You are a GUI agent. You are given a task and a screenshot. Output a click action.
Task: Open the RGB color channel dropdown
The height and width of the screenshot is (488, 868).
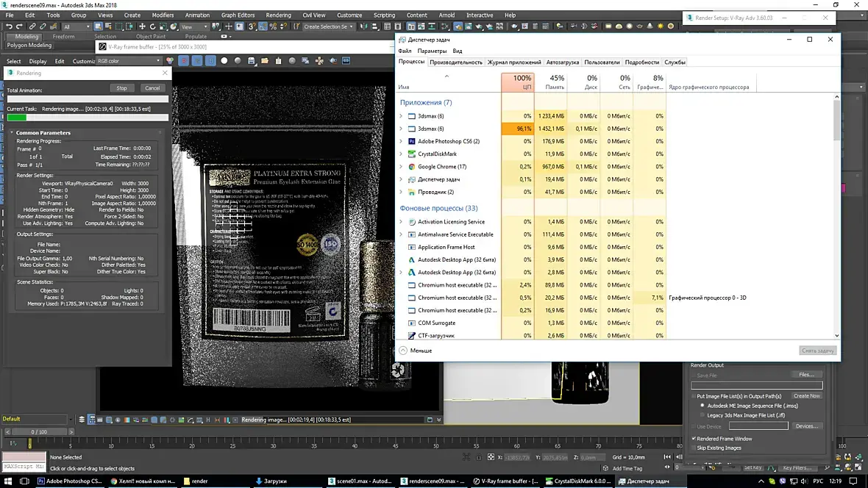(129, 61)
